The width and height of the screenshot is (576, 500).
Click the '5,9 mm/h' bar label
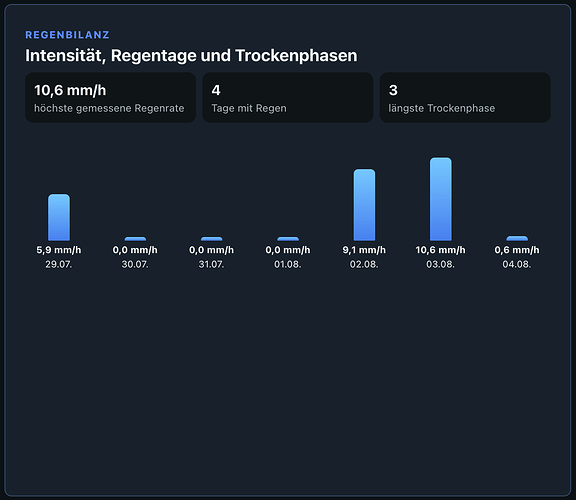59,250
